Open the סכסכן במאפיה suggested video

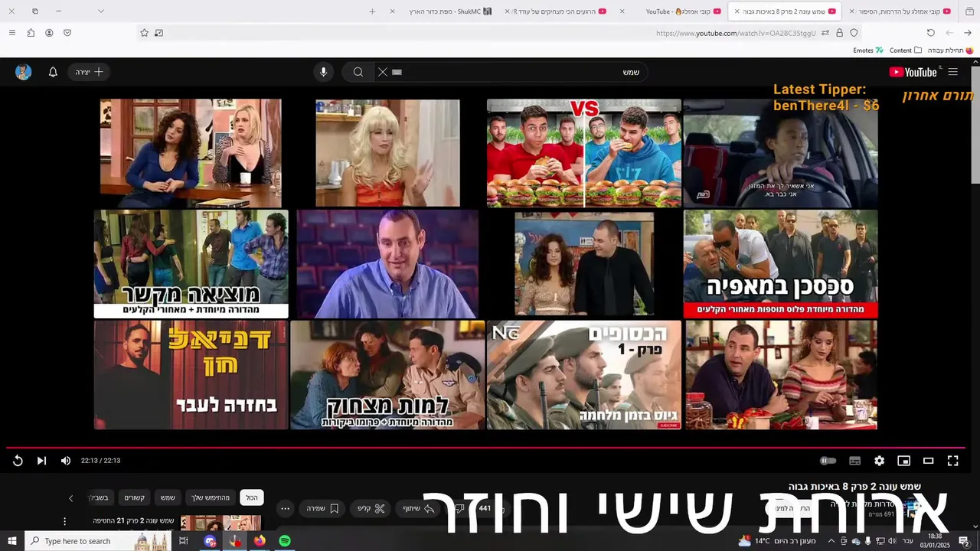coord(781,264)
